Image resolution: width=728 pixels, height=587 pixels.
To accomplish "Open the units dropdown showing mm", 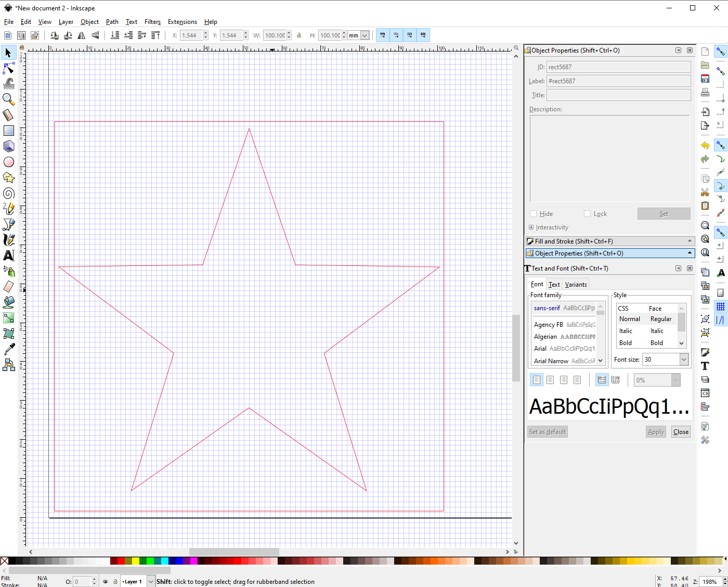I will tap(358, 35).
